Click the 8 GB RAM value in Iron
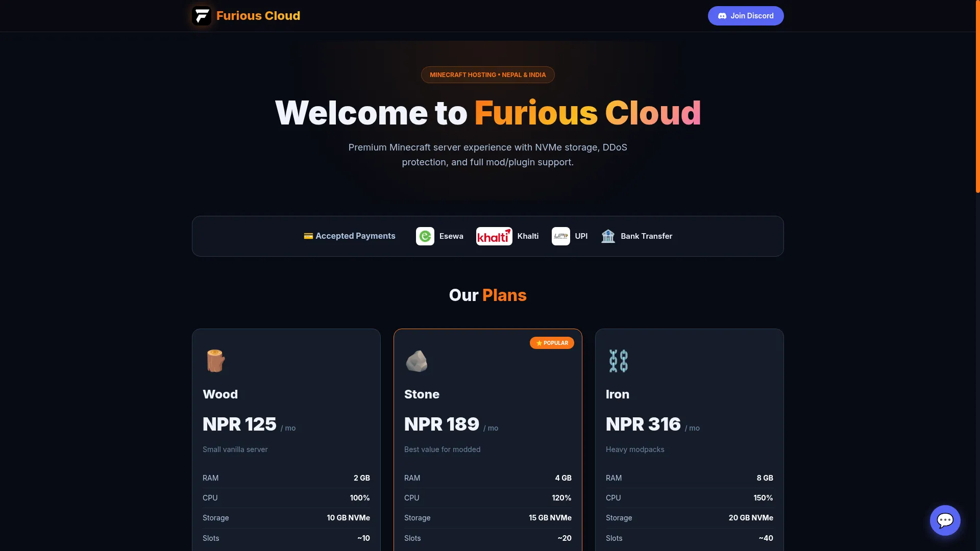The image size is (980, 551). [765, 478]
